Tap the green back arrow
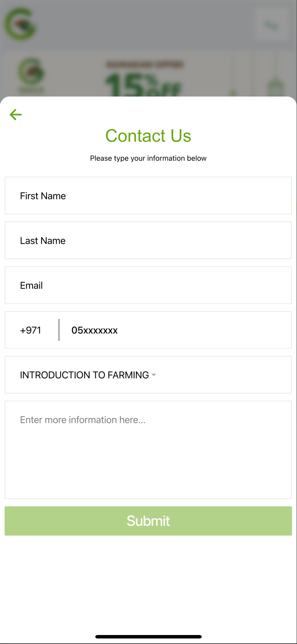The width and height of the screenshot is (297, 644). click(16, 115)
